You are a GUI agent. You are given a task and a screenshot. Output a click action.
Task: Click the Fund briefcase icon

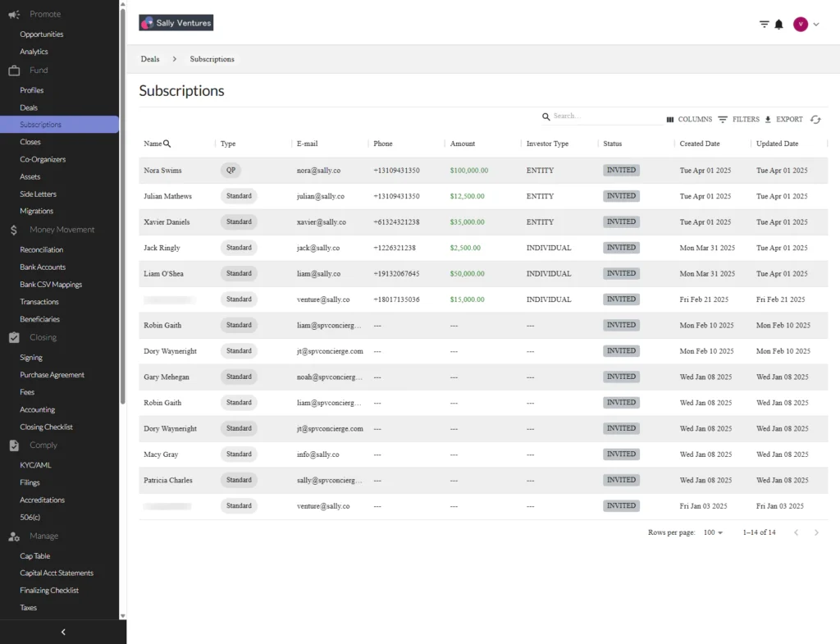(x=14, y=71)
